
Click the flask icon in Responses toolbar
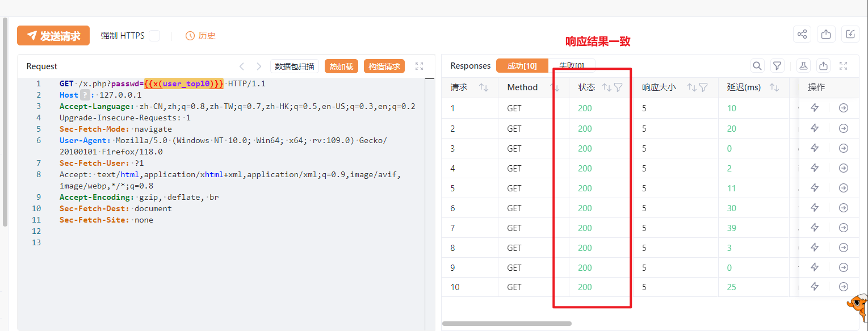tap(803, 66)
